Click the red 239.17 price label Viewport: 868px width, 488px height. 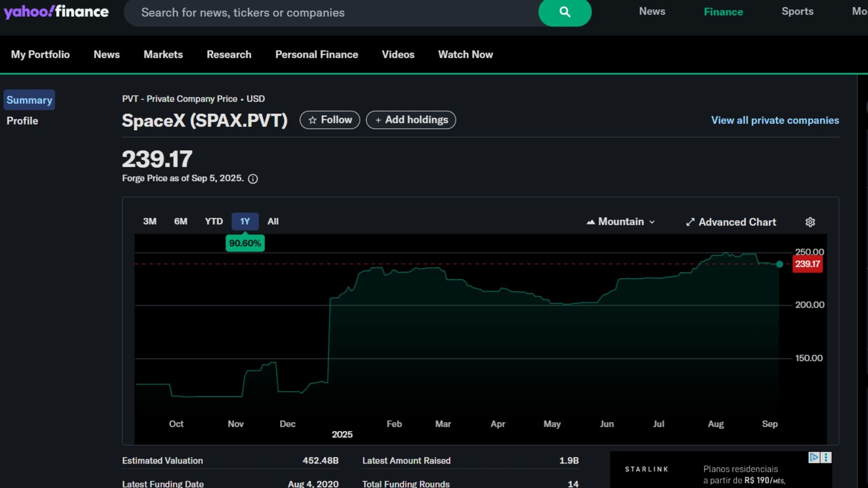click(x=807, y=264)
